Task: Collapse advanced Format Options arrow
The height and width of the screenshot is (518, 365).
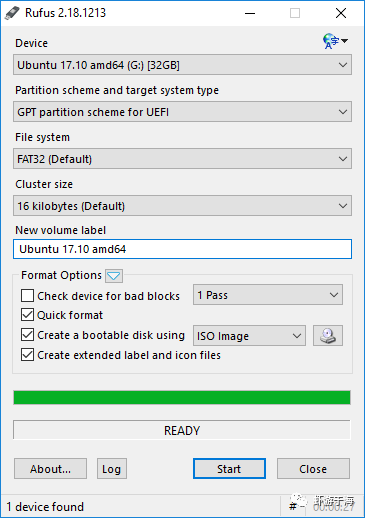Action: tap(114, 276)
